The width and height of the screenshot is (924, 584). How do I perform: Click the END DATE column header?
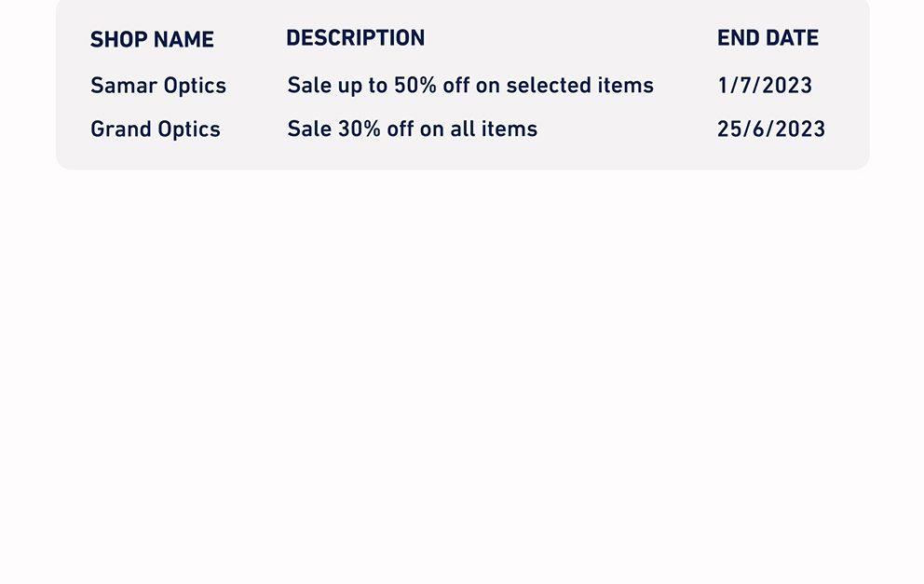[x=768, y=38]
